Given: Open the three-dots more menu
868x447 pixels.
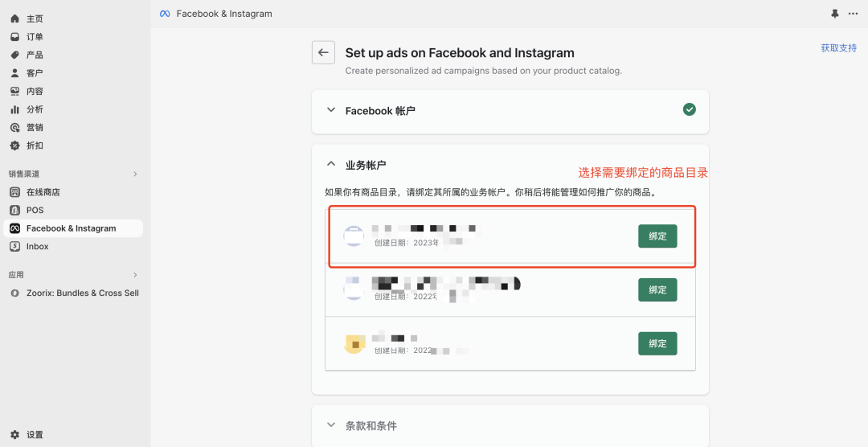Looking at the screenshot, I should click(x=853, y=14).
